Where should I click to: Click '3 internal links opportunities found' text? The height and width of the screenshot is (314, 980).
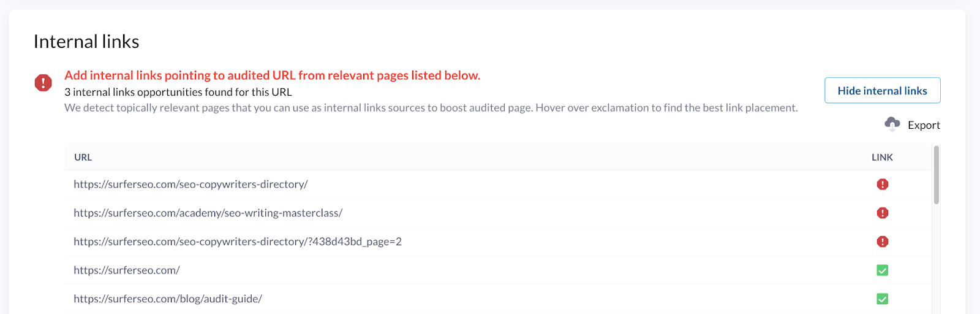(178, 92)
